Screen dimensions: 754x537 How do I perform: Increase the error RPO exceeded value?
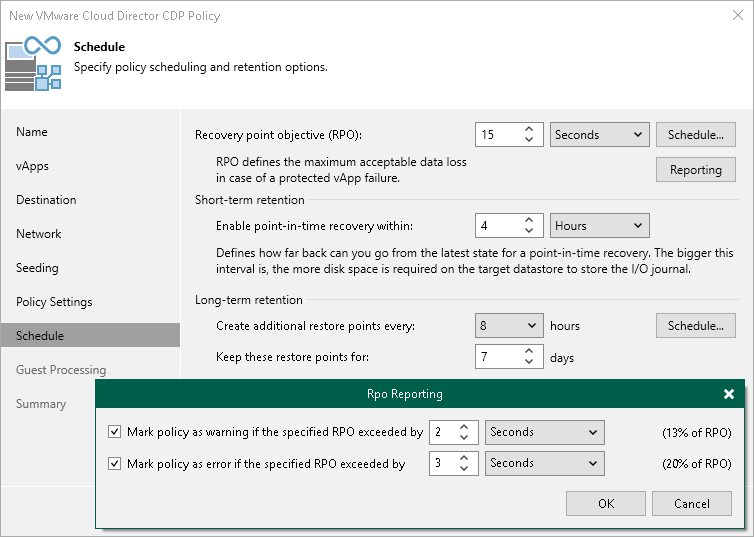pyautogui.click(x=464, y=458)
